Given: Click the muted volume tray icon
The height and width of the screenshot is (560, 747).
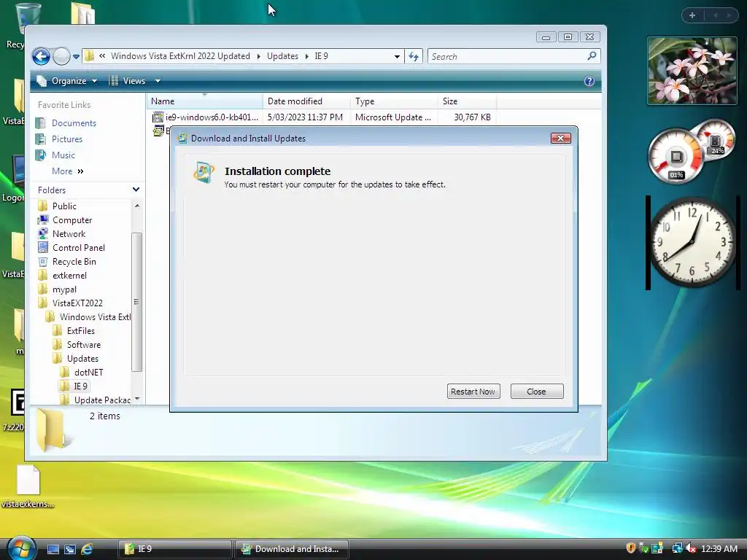Looking at the screenshot, I should [691, 548].
